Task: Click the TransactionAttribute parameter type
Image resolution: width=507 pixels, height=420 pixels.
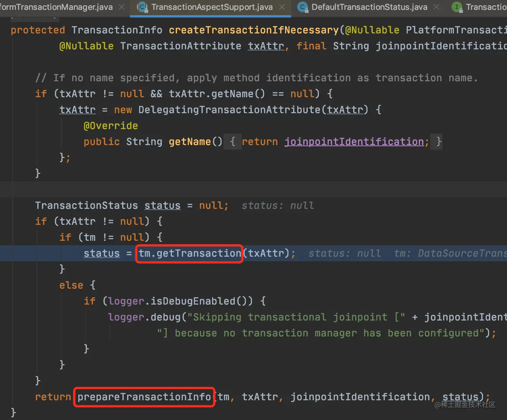Action: (x=181, y=46)
